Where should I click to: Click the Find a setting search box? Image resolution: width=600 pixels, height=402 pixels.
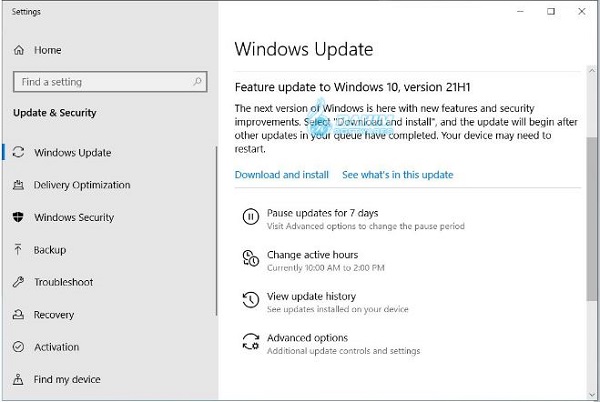105,82
